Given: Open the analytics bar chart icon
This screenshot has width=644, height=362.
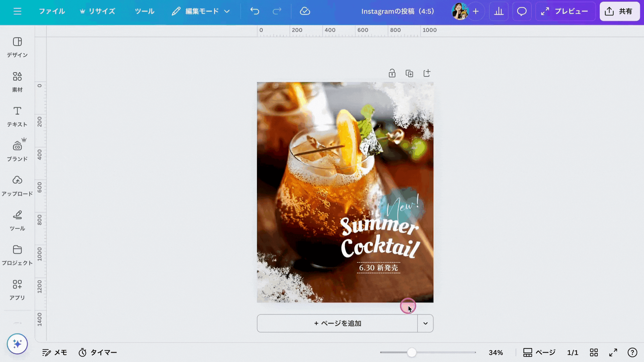Looking at the screenshot, I should pos(499,11).
